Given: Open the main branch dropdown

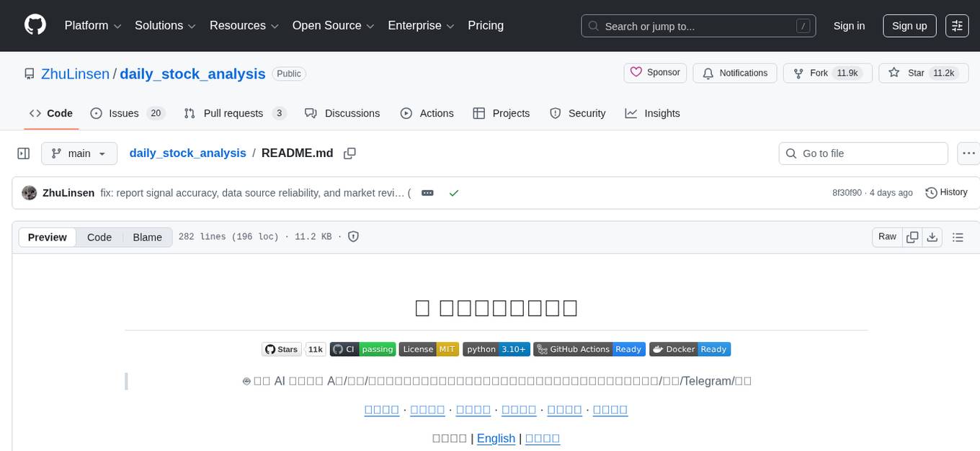Looking at the screenshot, I should tap(79, 153).
